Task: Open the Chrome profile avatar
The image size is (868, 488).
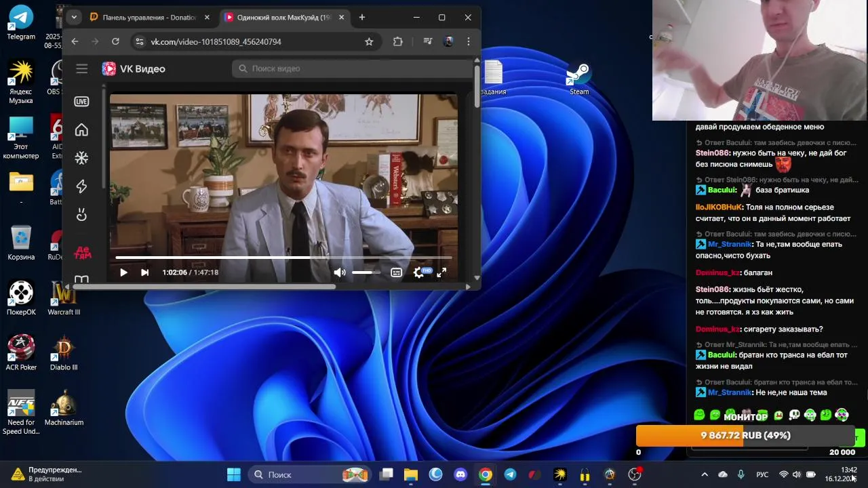Action: (x=448, y=42)
